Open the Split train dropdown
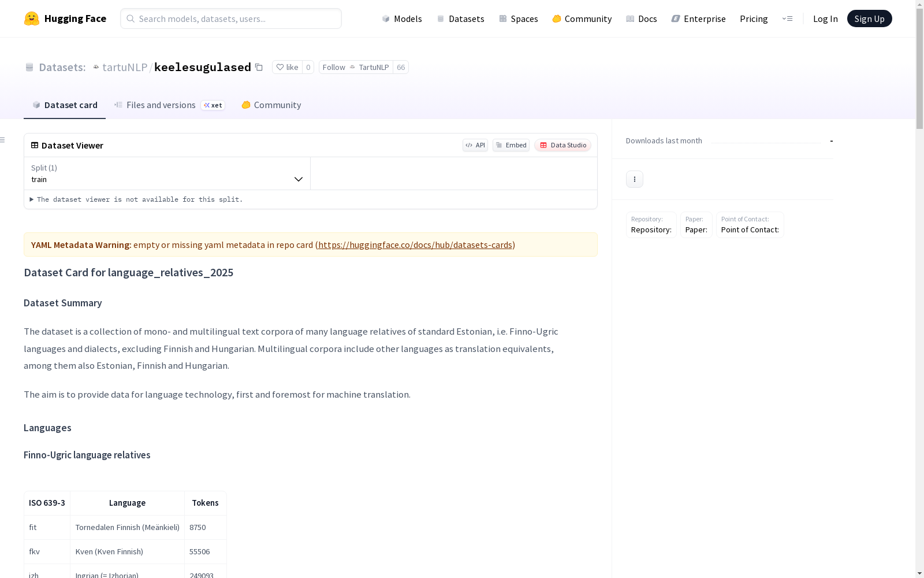This screenshot has width=924, height=578. (167, 173)
